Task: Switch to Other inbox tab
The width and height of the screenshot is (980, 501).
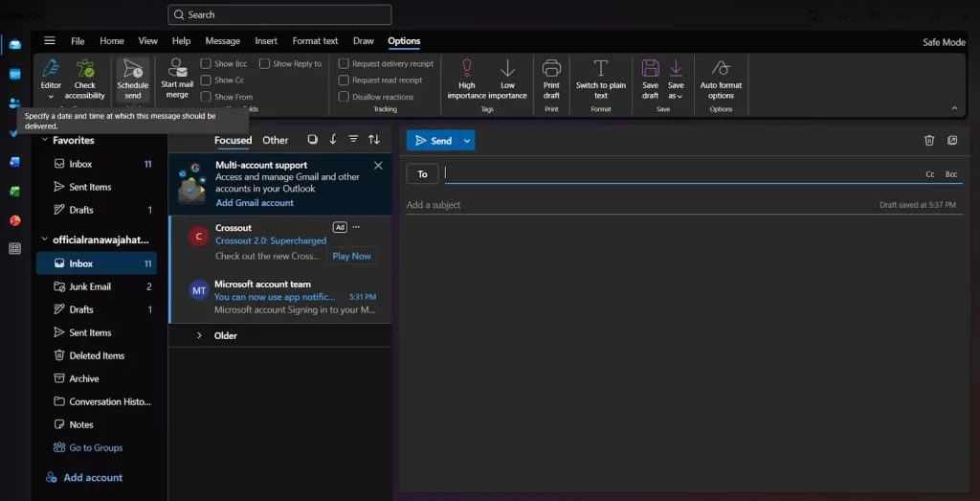Action: tap(275, 140)
